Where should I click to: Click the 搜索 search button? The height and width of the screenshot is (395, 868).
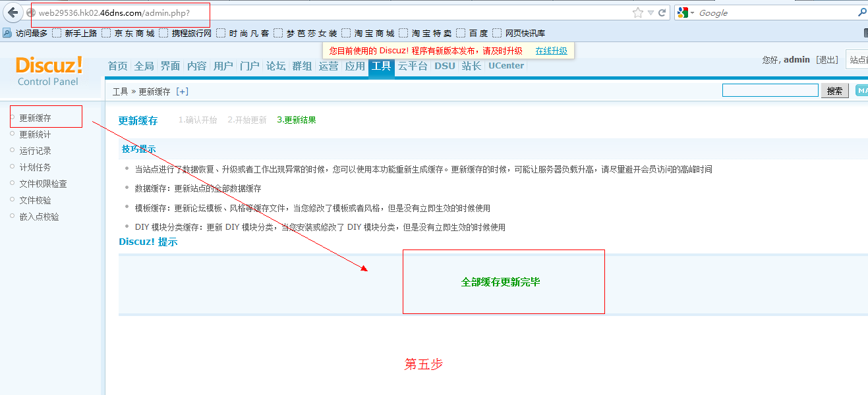click(835, 91)
